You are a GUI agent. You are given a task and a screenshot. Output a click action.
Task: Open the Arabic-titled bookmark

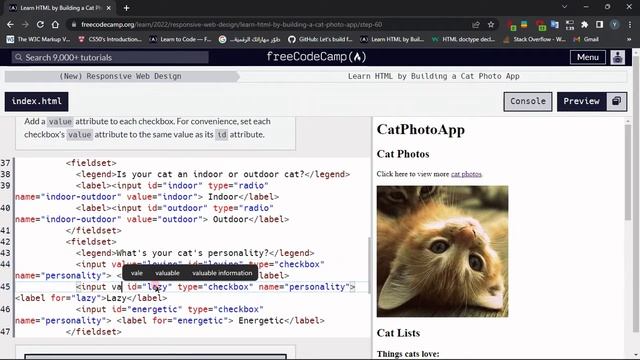click(249, 39)
